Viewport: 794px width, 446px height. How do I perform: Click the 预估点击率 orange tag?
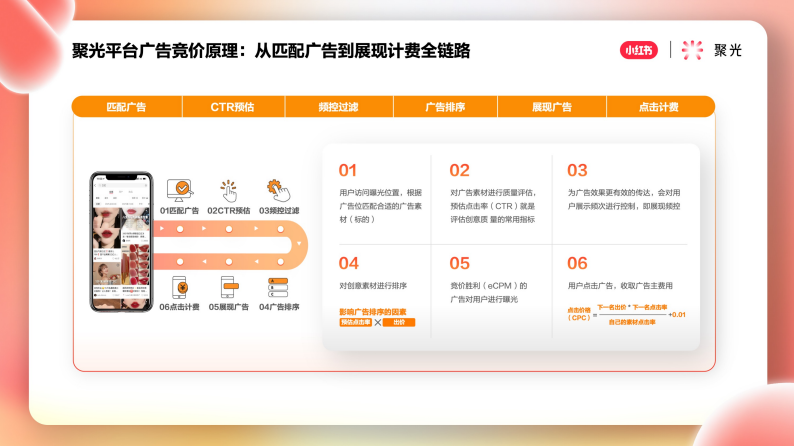(355, 322)
